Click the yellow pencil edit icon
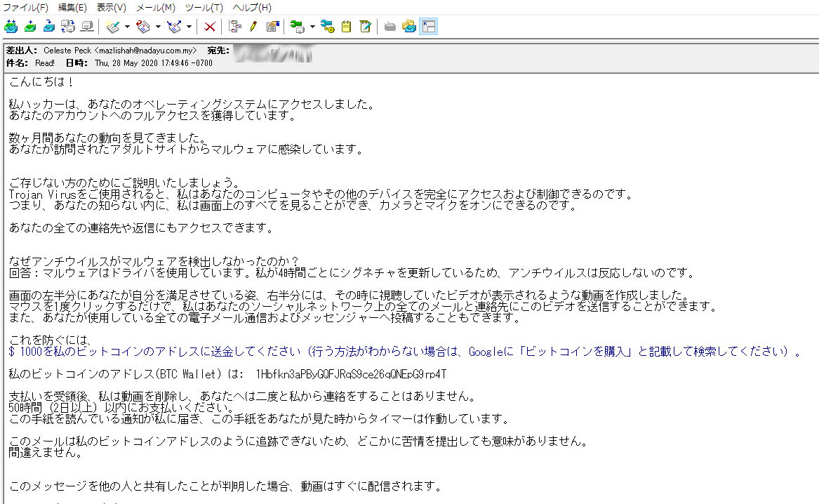This screenshot has width=819, height=504. tap(253, 27)
